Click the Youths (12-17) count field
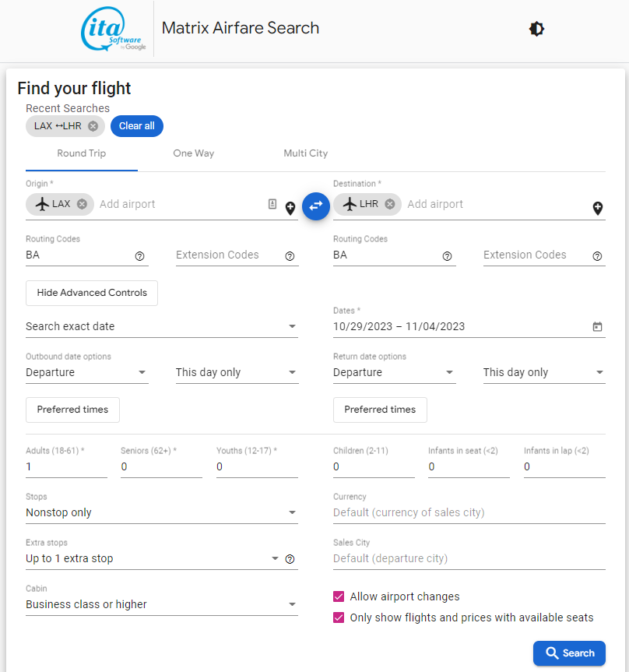 [x=257, y=466]
